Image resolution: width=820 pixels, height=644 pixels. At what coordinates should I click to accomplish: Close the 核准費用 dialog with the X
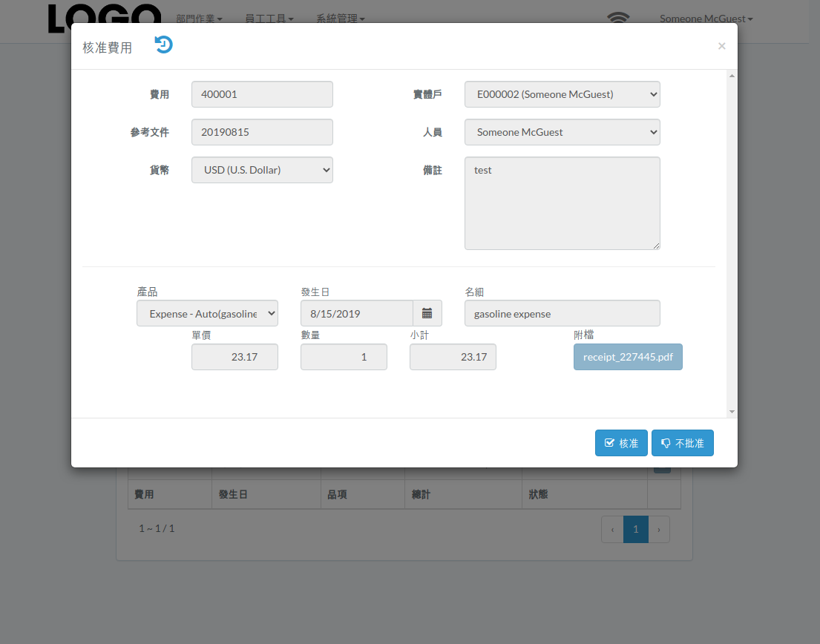pyautogui.click(x=722, y=46)
